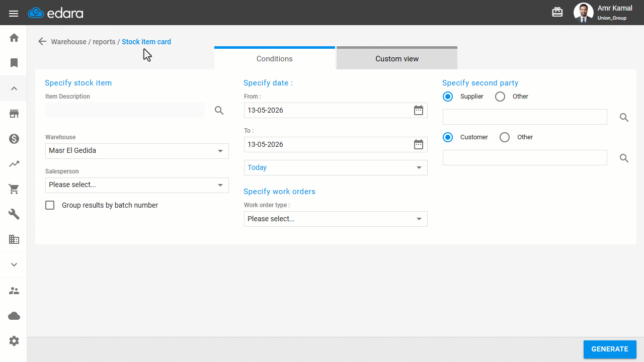644x362 pixels.
Task: Search for item description magnifier
Action: click(x=219, y=111)
